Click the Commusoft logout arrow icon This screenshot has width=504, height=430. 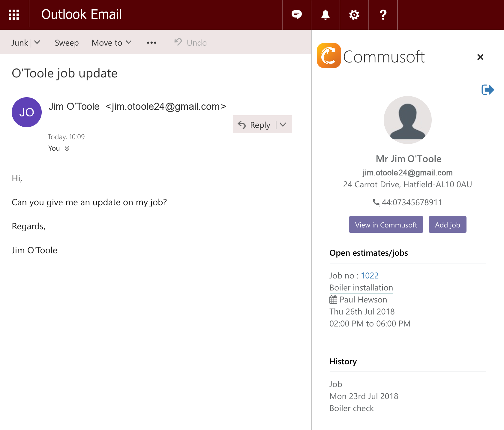(x=487, y=89)
